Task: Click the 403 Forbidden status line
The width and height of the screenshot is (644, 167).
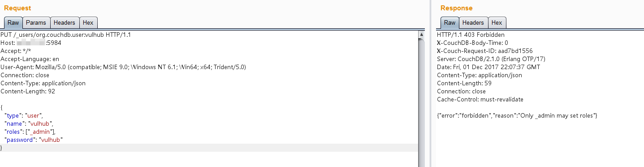Action: [x=471, y=35]
